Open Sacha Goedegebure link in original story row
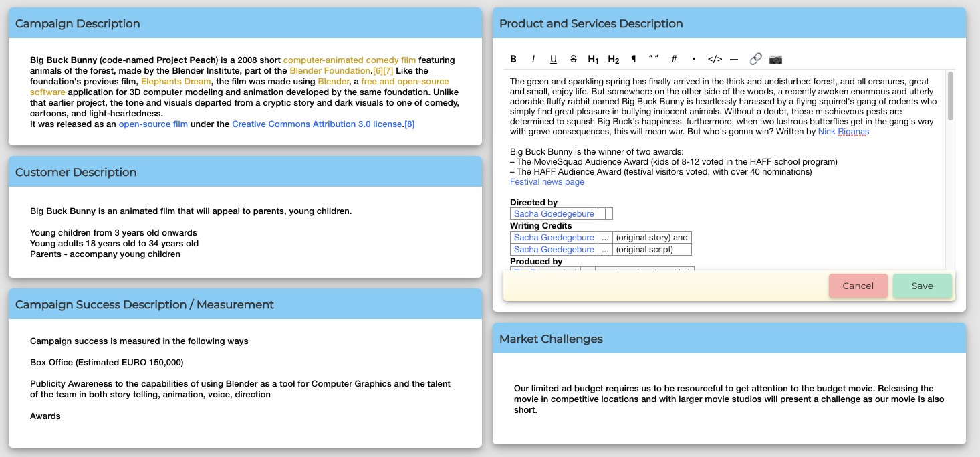Image resolution: width=980 pixels, height=457 pixels. coord(554,238)
